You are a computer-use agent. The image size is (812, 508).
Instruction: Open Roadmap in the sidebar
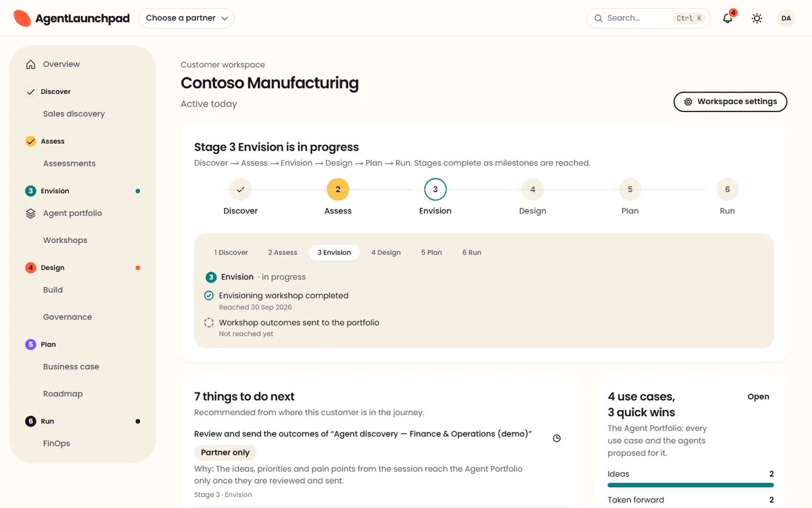pos(63,394)
